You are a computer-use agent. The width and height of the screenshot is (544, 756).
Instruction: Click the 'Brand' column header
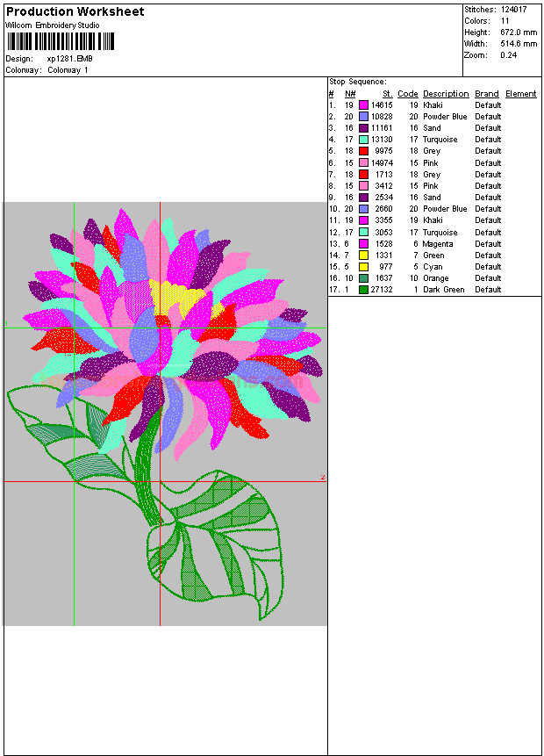coord(487,94)
